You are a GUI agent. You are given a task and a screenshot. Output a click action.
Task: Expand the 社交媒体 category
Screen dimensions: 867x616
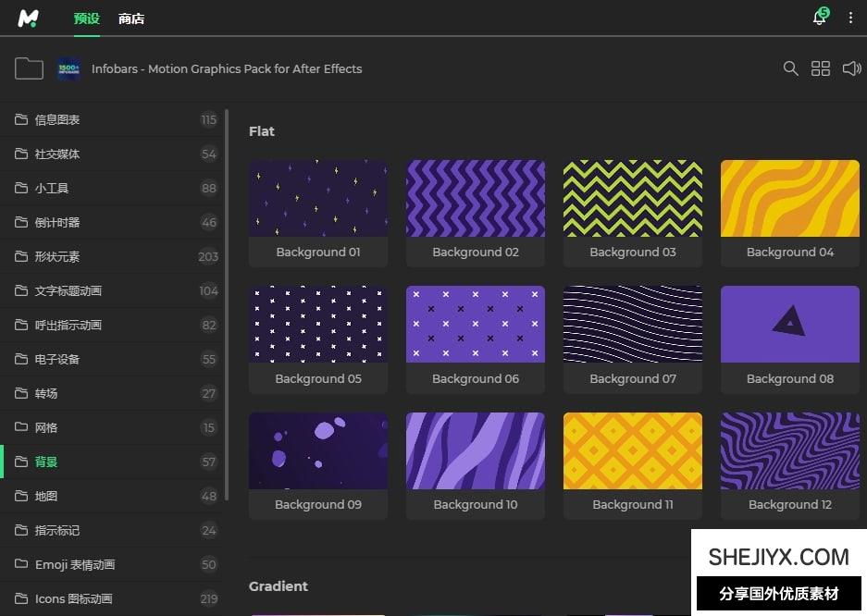click(x=57, y=154)
